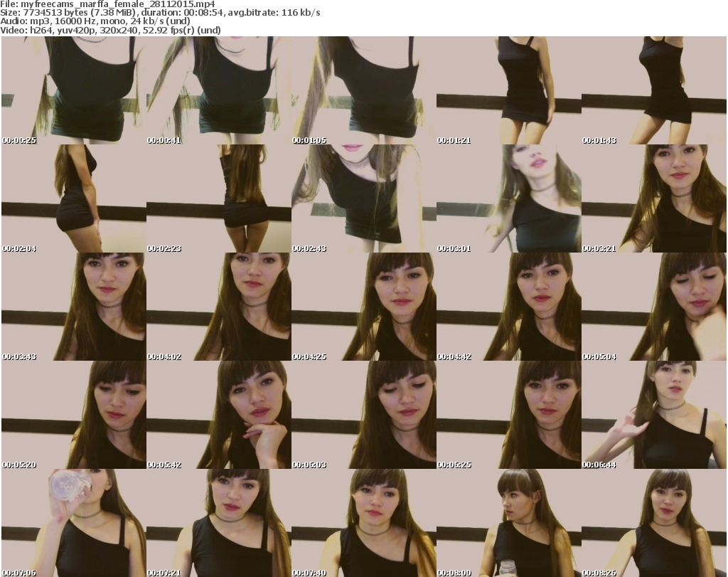The image size is (728, 577).
Task: Open the frame stamped 00:06:25
Action: coord(509,415)
